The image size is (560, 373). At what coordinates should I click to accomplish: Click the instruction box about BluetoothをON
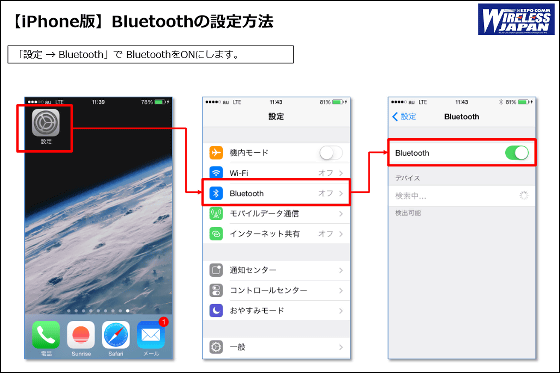coord(150,54)
